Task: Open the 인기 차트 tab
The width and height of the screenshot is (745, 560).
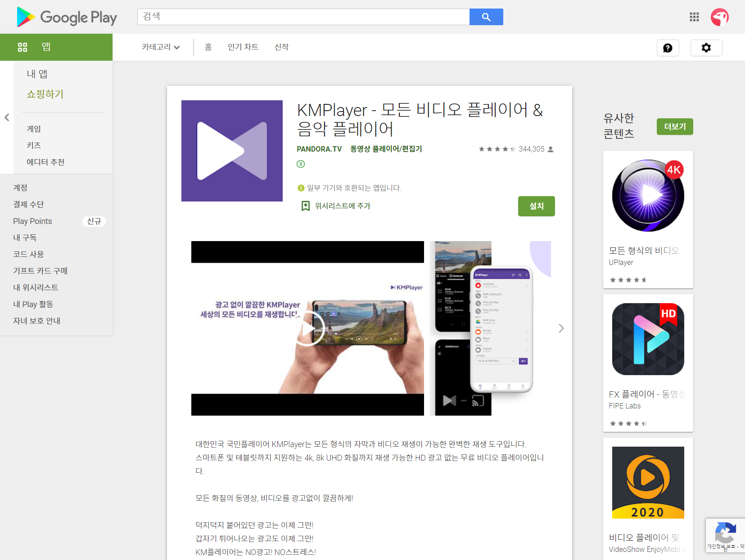Action: [243, 47]
